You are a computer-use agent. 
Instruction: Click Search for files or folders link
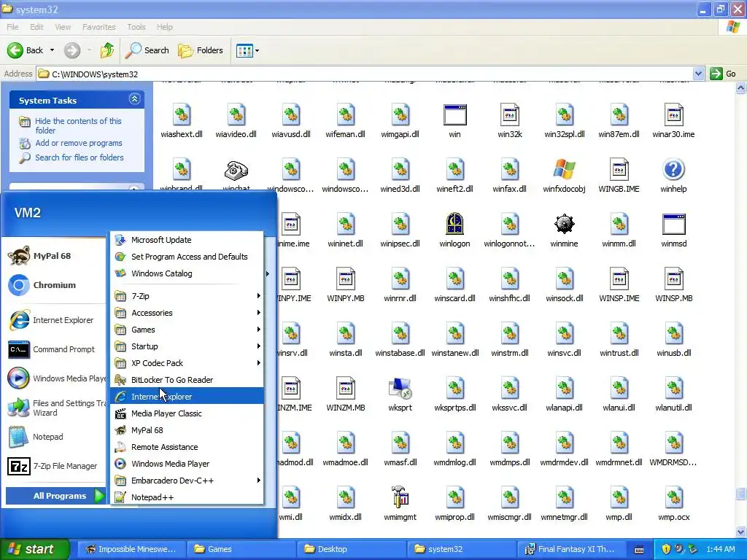pyautogui.click(x=79, y=157)
